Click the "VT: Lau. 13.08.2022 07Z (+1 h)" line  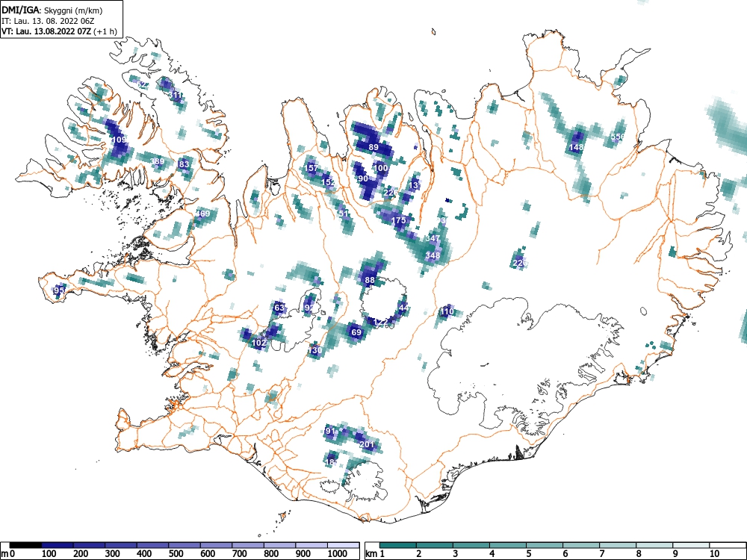coord(59,31)
